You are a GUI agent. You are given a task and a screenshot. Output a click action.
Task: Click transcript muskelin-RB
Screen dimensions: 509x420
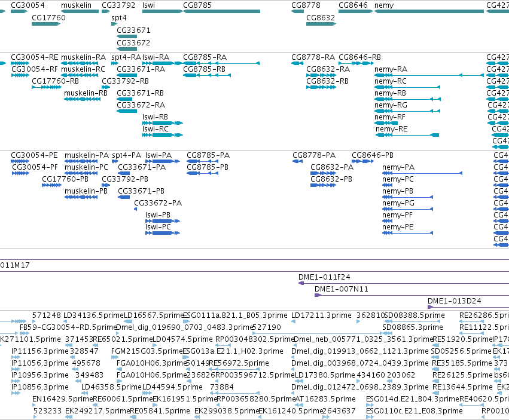86,93
